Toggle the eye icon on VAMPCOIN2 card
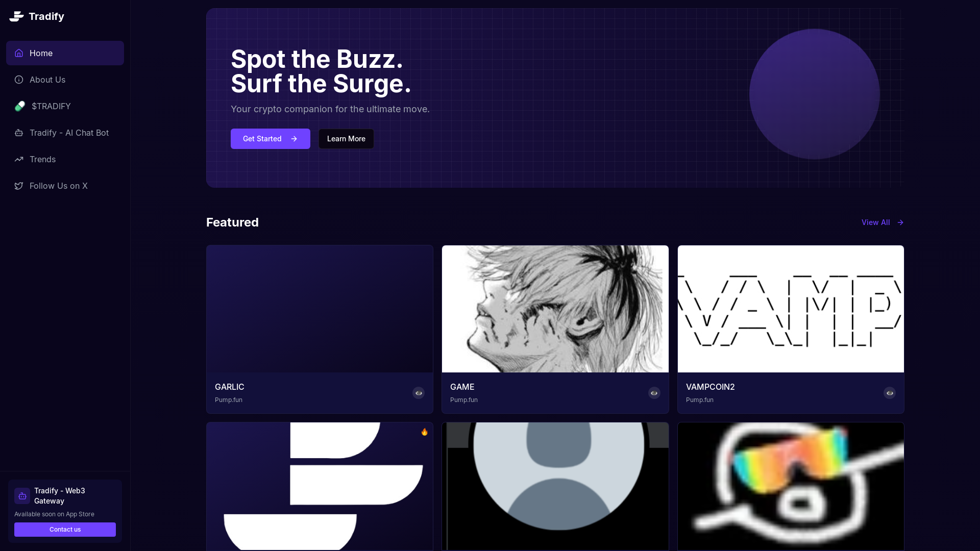980x551 pixels. click(x=890, y=393)
